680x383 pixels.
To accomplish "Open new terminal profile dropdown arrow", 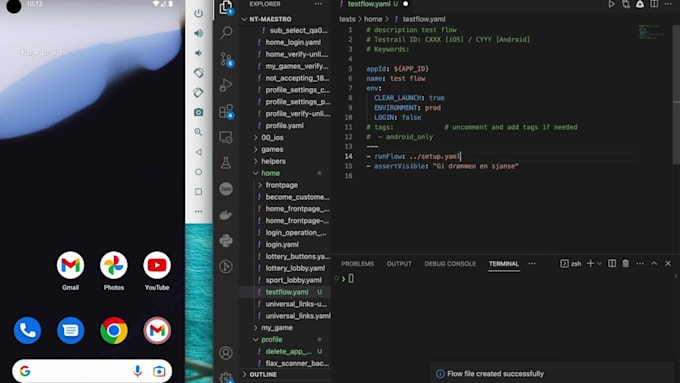I will coord(599,264).
